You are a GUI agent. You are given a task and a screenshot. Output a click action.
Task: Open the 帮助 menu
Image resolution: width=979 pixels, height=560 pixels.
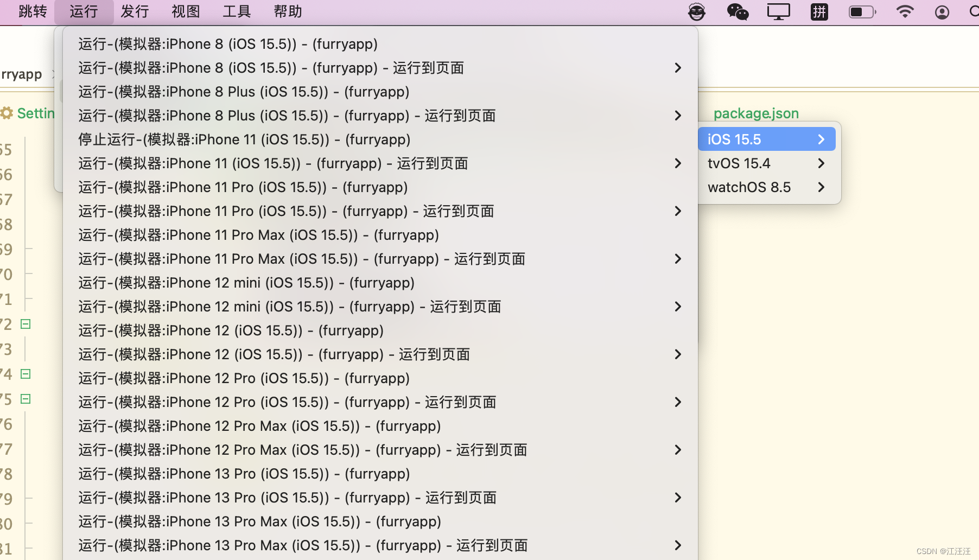pyautogui.click(x=288, y=11)
